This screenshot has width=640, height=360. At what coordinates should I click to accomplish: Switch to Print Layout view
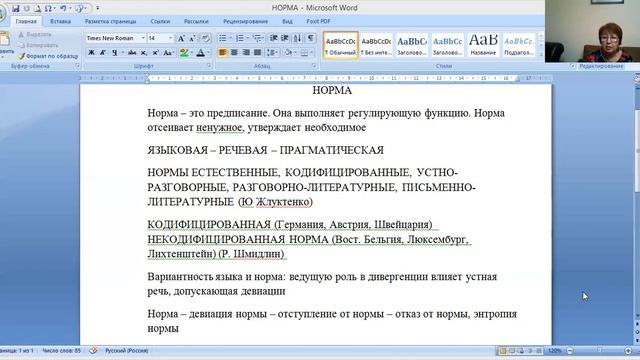pos(503,351)
